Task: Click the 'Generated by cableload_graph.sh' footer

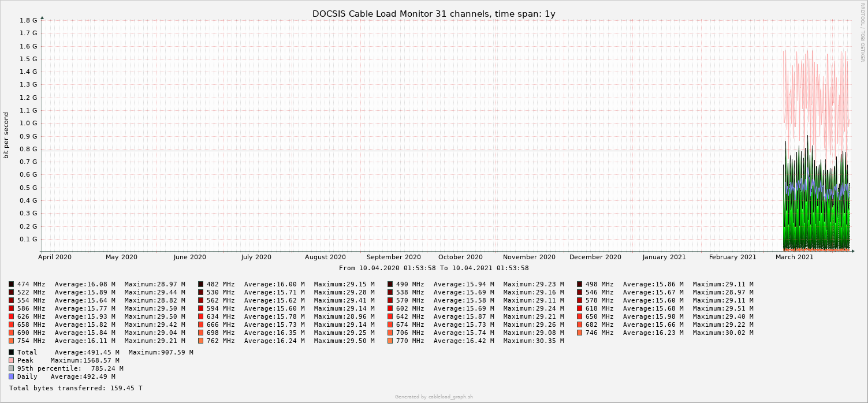Action: 434,397
